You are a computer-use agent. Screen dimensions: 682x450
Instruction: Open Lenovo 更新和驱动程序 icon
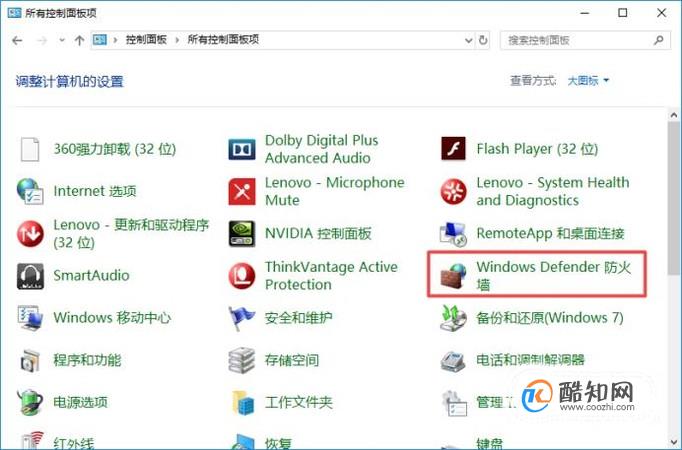click(30, 233)
